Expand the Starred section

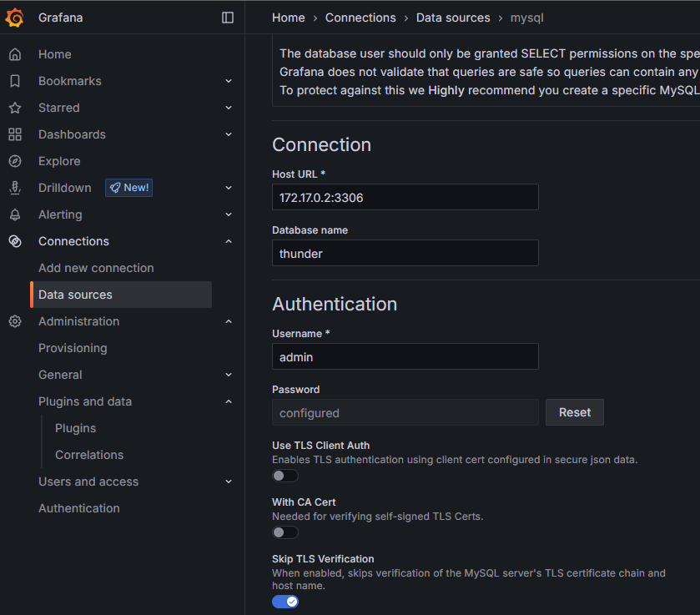(229, 107)
